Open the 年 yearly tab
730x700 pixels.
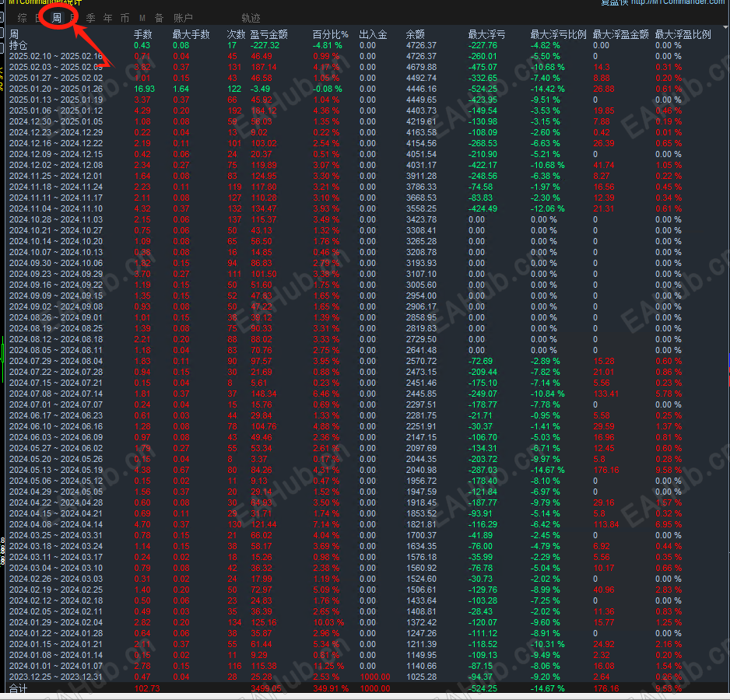point(108,18)
